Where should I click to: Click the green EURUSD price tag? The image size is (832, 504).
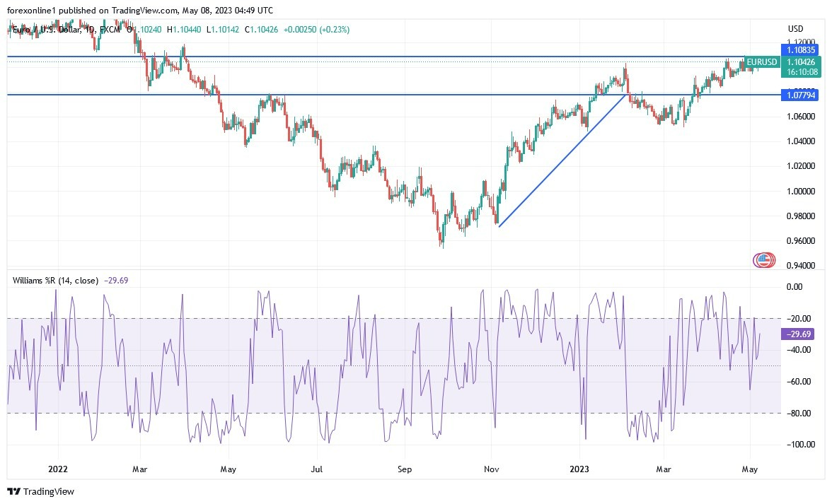(761, 62)
